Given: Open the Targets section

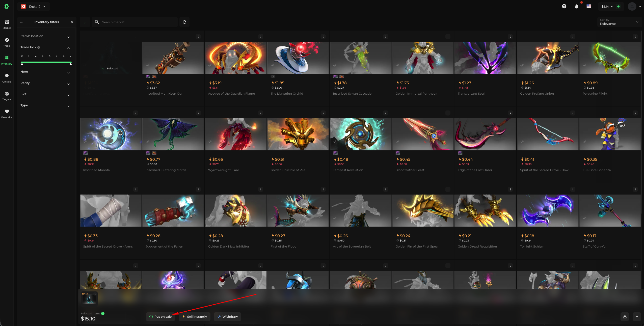Looking at the screenshot, I should coord(7,96).
